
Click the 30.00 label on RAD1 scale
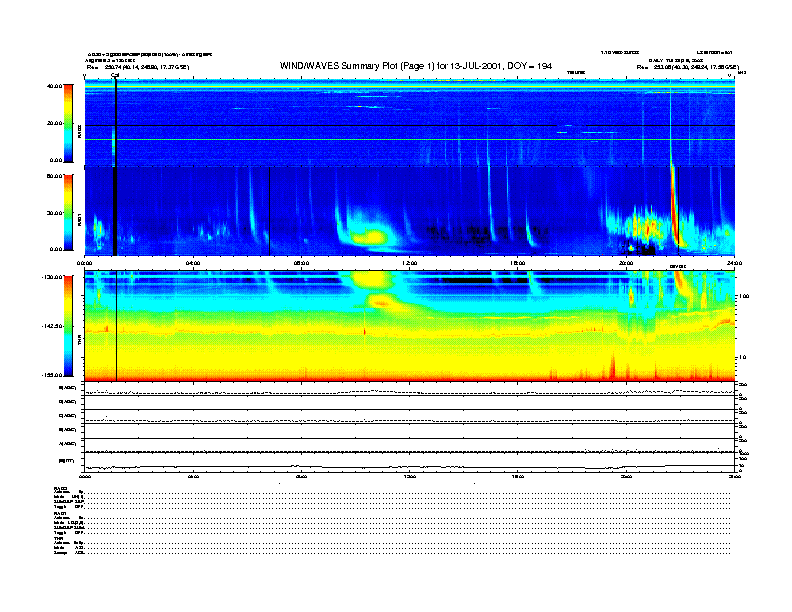click(55, 213)
